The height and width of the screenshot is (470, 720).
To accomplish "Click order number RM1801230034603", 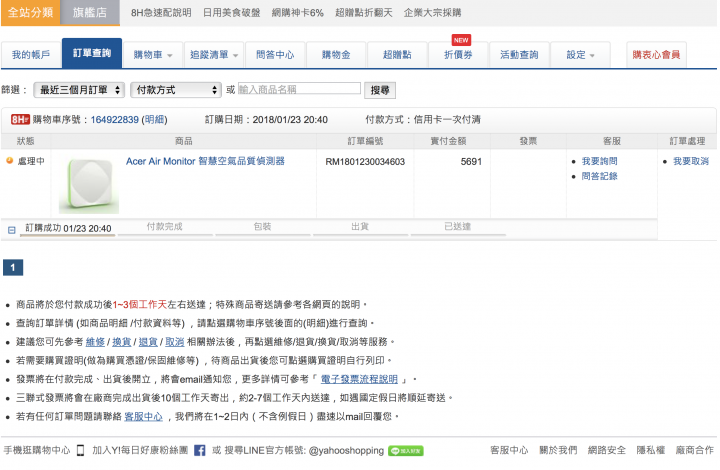I will 365,162.
